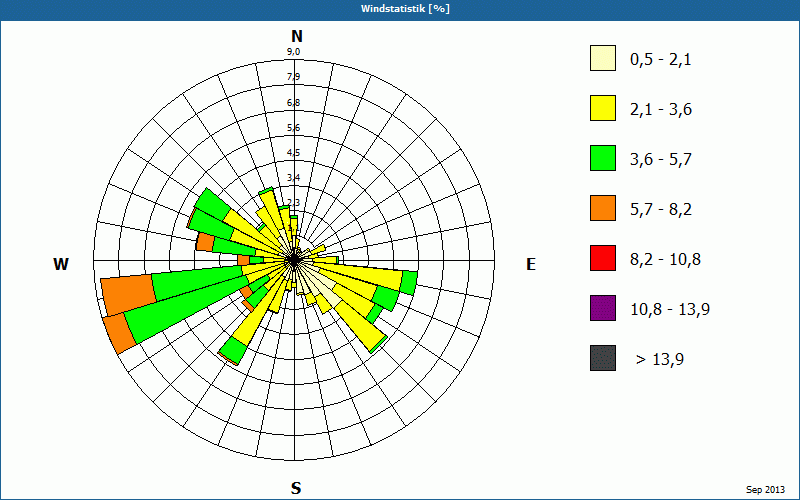
Task: Click the 'Sep 2013' date label
Action: point(765,490)
